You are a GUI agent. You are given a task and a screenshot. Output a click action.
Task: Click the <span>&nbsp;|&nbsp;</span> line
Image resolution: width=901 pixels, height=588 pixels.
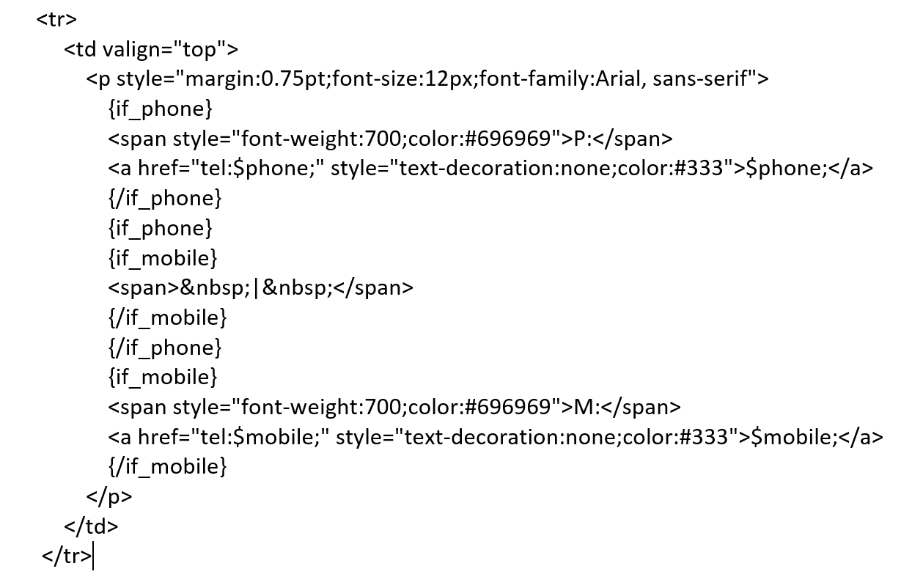261,287
